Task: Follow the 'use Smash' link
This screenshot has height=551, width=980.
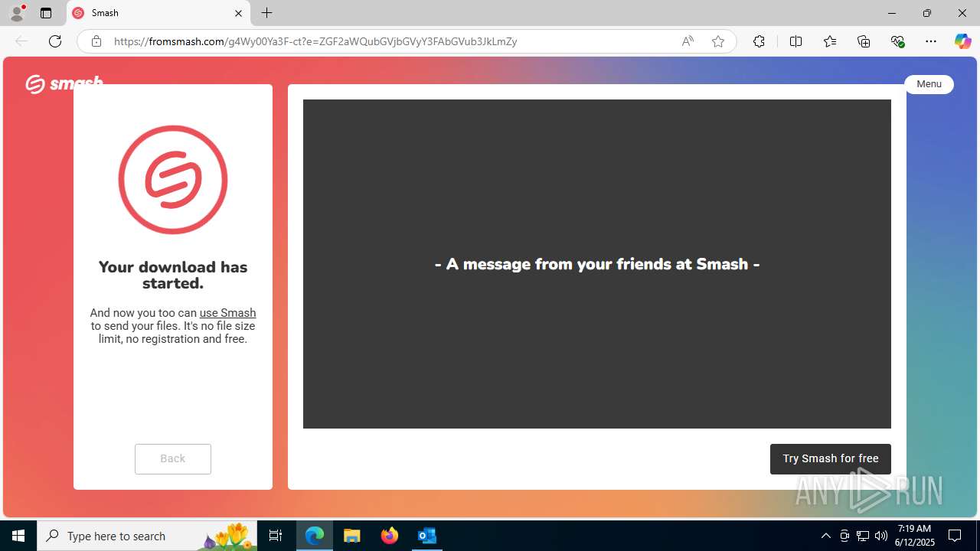Action: [227, 312]
